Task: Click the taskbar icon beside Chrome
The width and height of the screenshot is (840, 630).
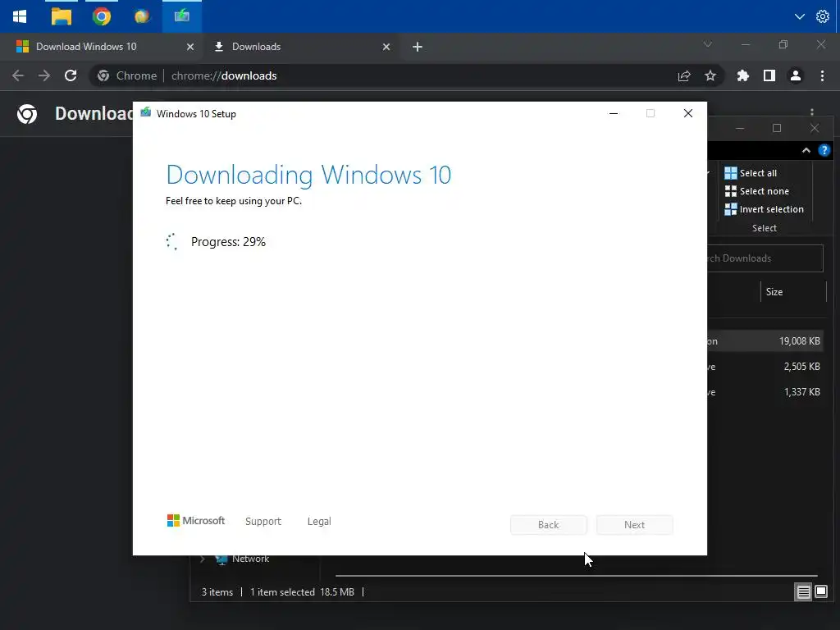Action: [142, 16]
